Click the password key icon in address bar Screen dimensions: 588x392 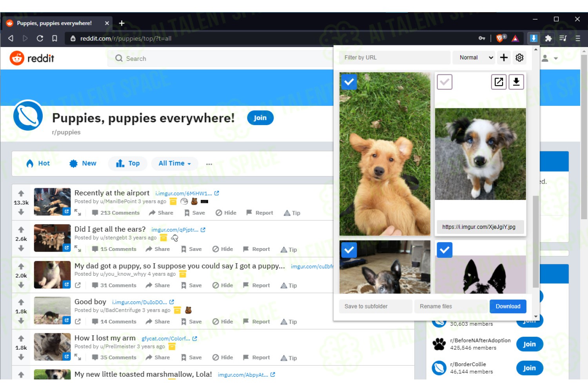(482, 38)
